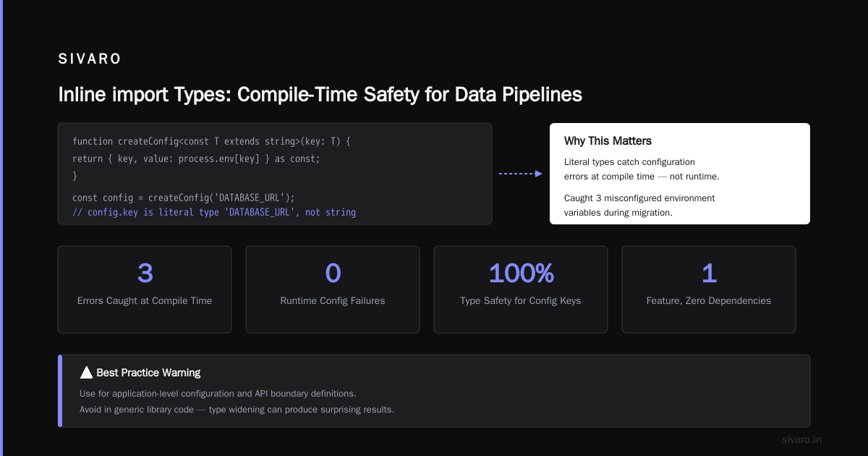The width and height of the screenshot is (868, 456).
Task: Click the '100%' type safety stat number
Action: [x=521, y=273]
